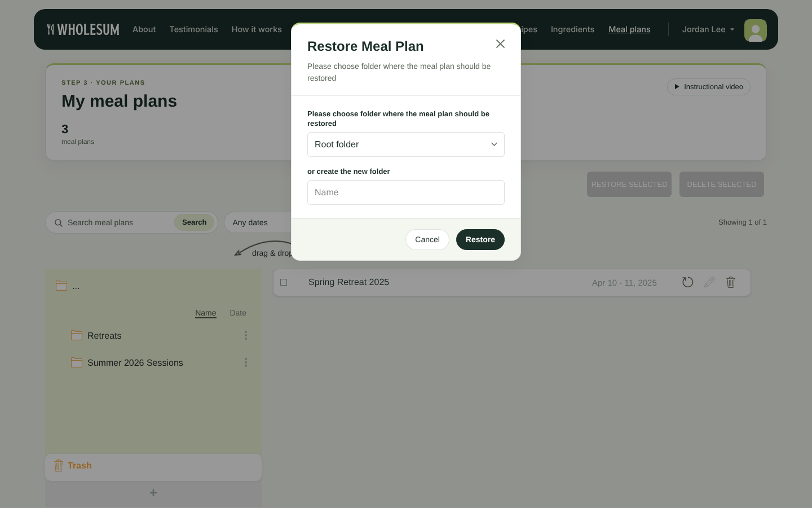The image size is (812, 508).
Task: Open the How it works page
Action: coord(257,29)
